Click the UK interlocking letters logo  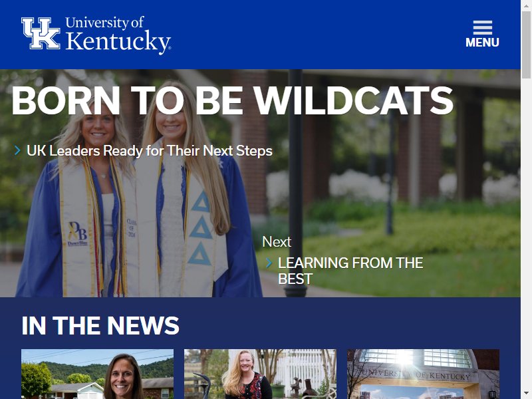[41, 33]
